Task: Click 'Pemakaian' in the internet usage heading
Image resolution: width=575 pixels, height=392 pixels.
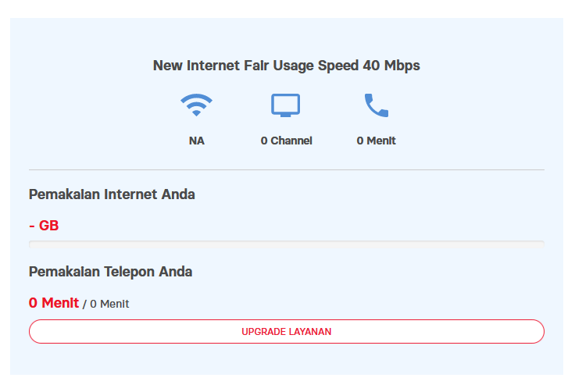Action: tap(64, 194)
